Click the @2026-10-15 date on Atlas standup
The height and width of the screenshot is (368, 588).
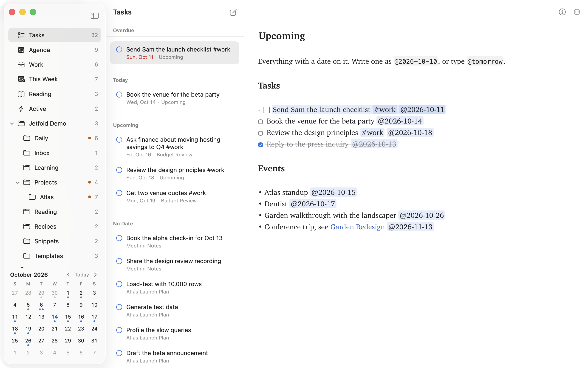click(x=333, y=192)
